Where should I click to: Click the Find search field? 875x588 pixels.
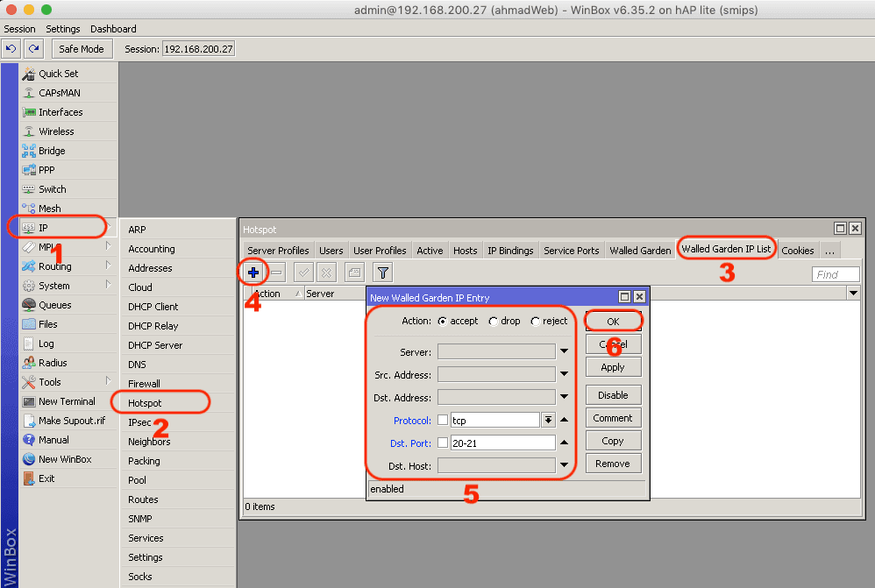pyautogui.click(x=836, y=274)
